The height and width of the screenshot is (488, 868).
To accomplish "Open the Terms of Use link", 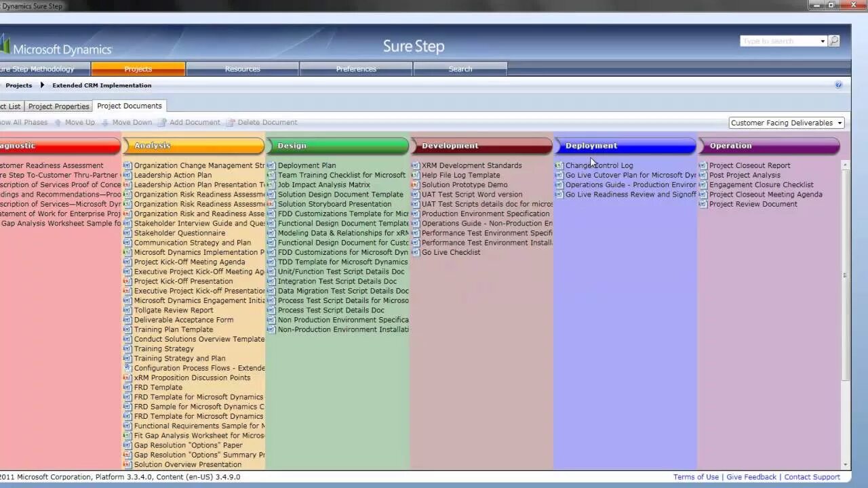I will (696, 477).
